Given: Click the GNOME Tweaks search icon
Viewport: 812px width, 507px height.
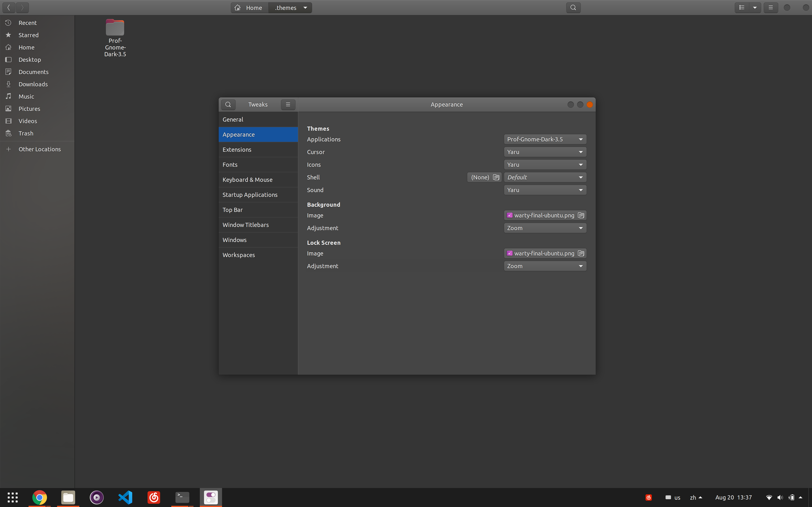Looking at the screenshot, I should [x=228, y=104].
